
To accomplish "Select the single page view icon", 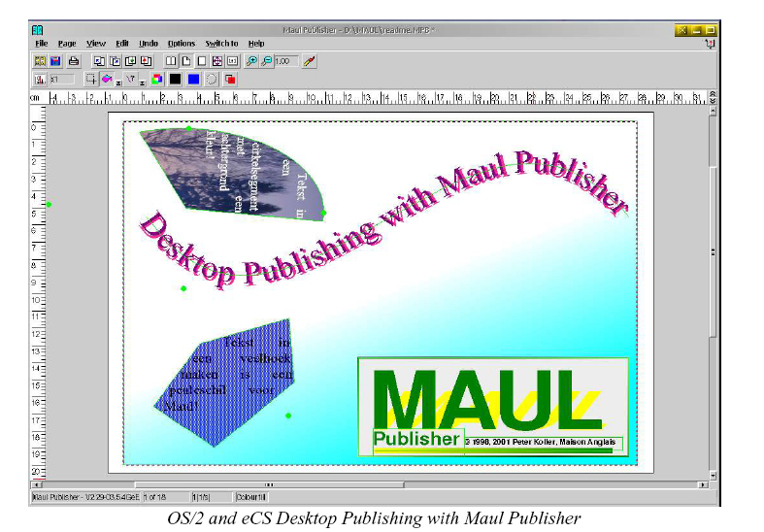I will pyautogui.click(x=186, y=61).
